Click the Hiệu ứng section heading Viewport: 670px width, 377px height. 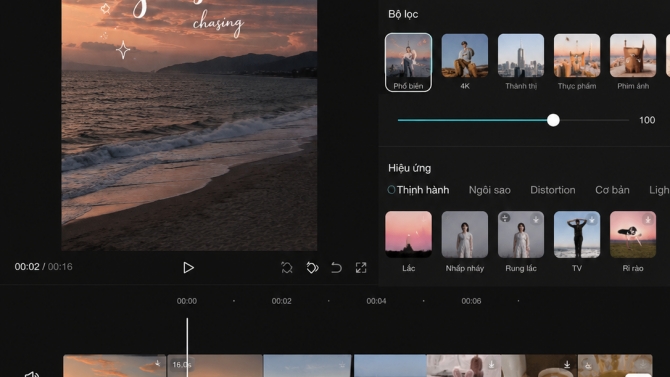409,168
